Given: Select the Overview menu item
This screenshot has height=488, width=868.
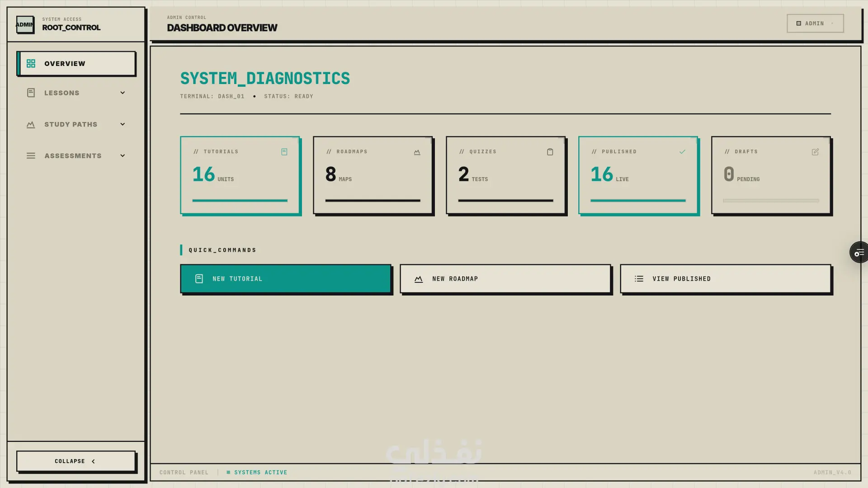Looking at the screenshot, I should (76, 64).
